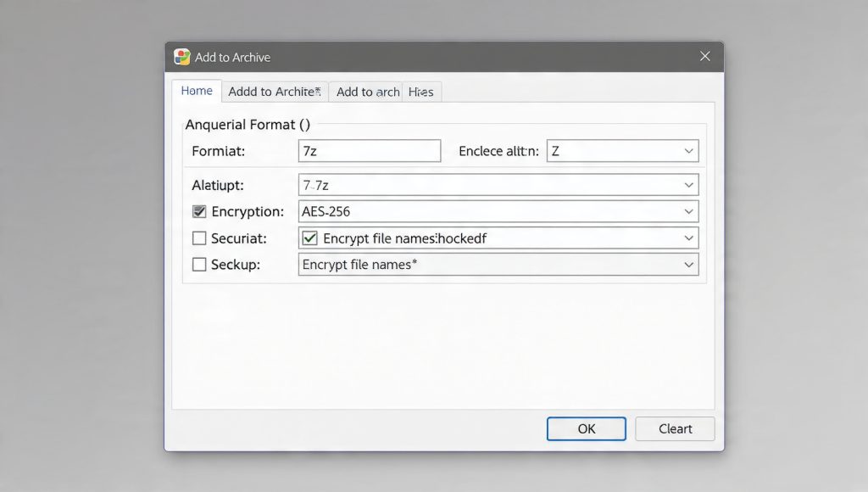Open the Seckup dropdown showing Encrypt file names*
This screenshot has width=868, height=492.
[498, 265]
